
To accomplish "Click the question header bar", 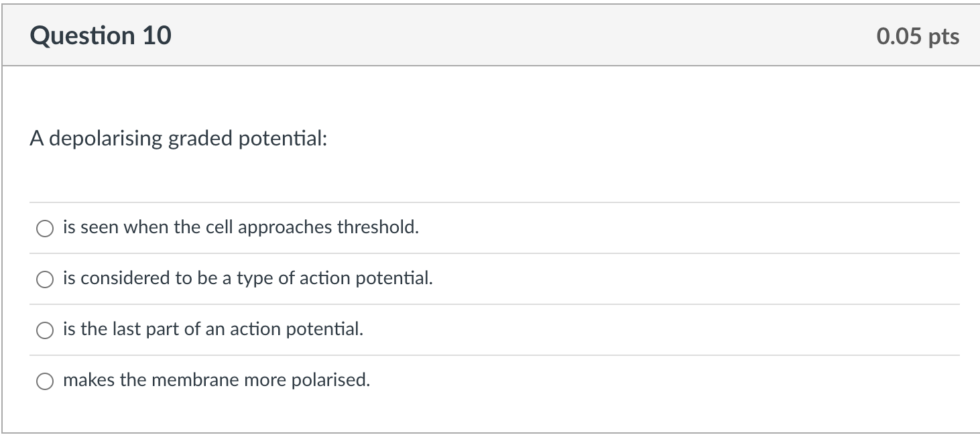I will tap(490, 34).
